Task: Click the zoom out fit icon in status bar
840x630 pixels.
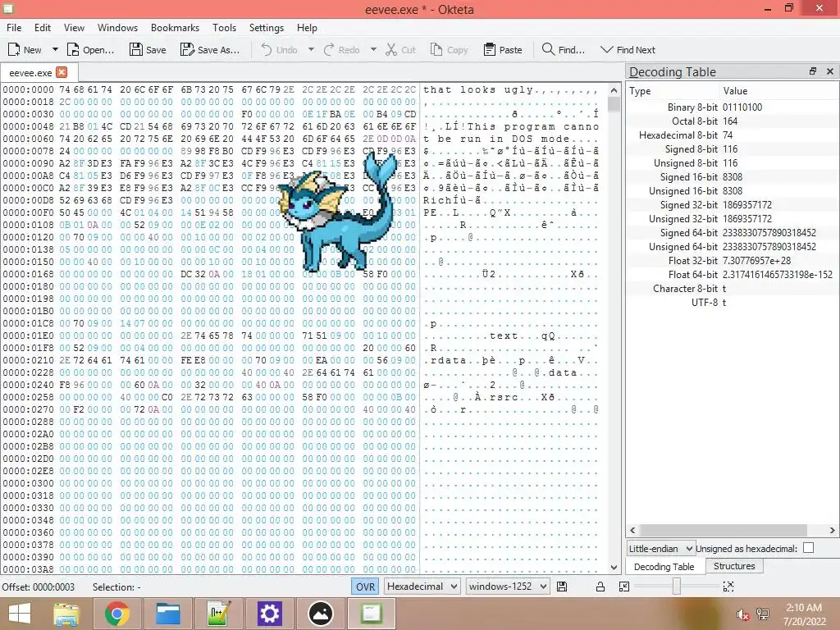Action: click(x=624, y=587)
